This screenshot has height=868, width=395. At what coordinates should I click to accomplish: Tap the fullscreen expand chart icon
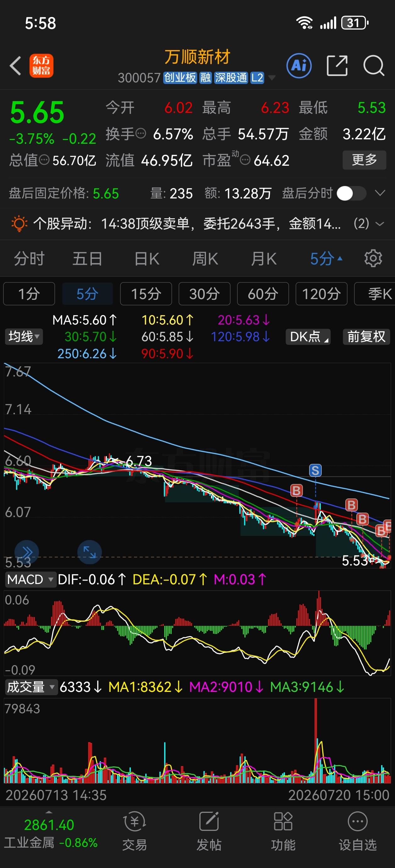pos(90,552)
